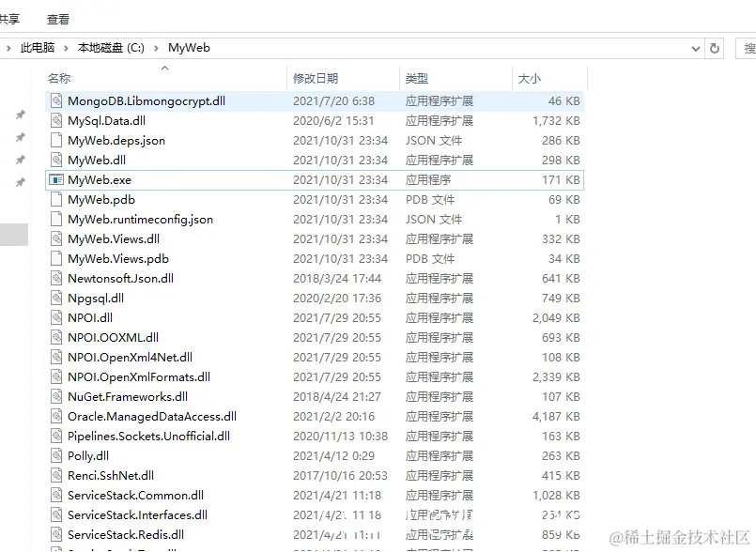
Task: Click PDB 文件 type in MyWeb.pdb row
Action: coord(429,200)
